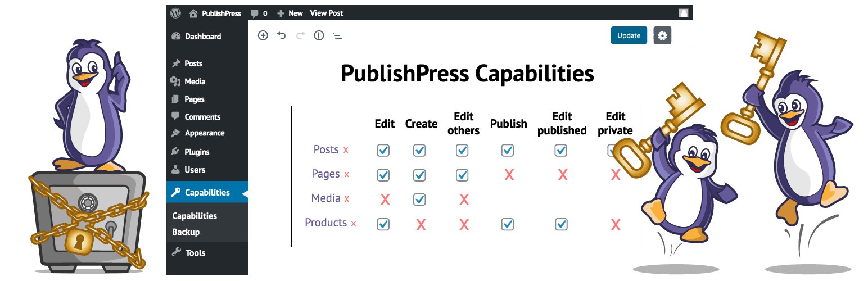Toggle the Posts Create checkbox
The image size is (868, 281).
pyautogui.click(x=419, y=150)
